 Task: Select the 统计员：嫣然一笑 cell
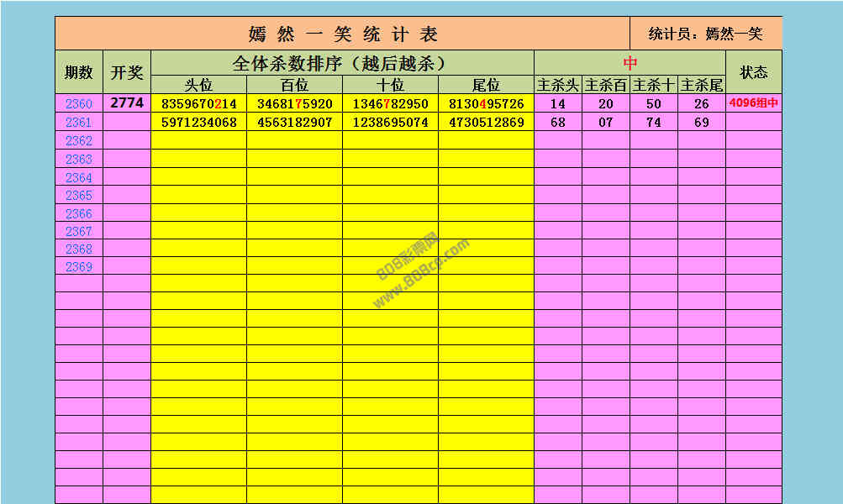(705, 34)
